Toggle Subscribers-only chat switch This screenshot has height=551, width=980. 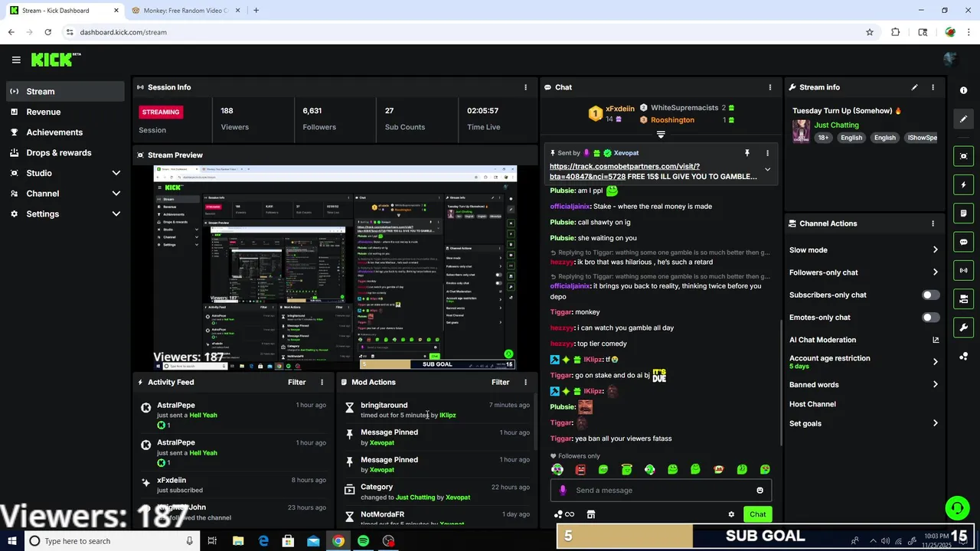pos(930,295)
